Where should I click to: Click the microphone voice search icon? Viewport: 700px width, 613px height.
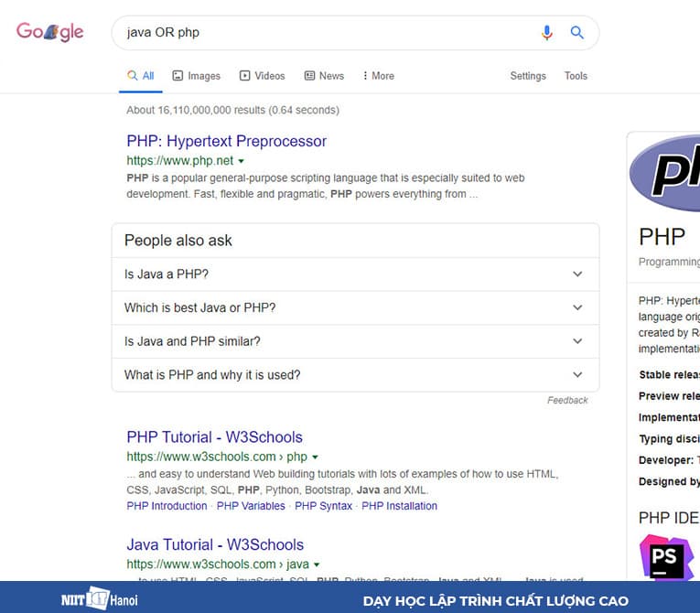547,33
